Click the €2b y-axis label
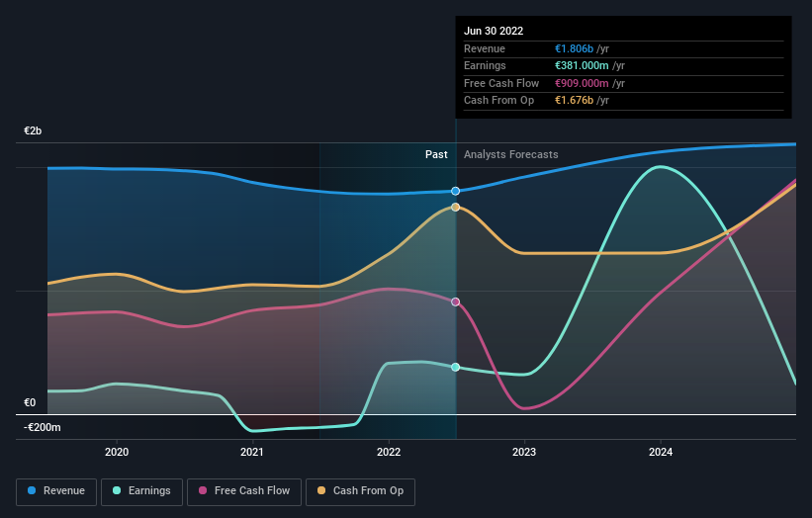812x518 pixels. pos(33,130)
